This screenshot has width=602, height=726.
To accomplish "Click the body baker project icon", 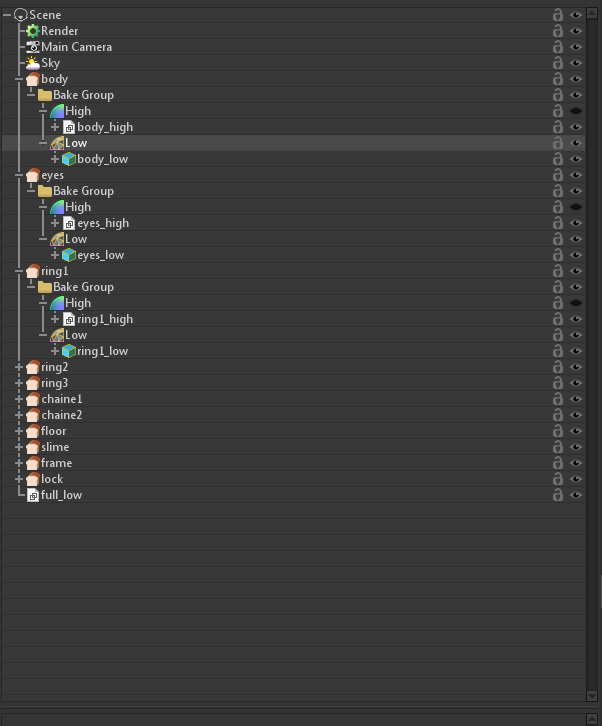I will click(33, 79).
